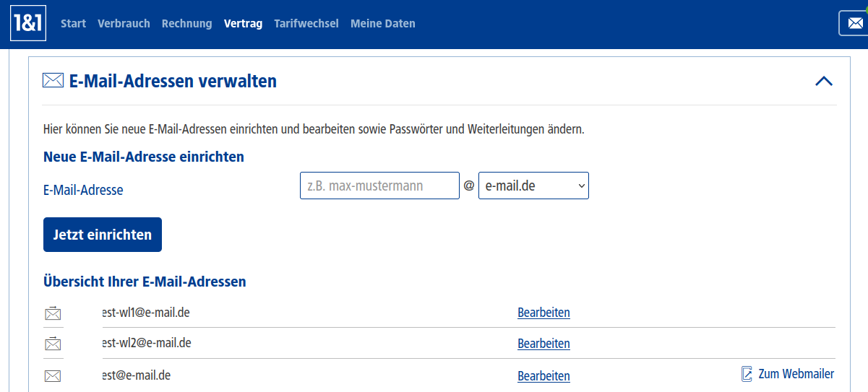Click Bearbeiten for test-wl2@e-mail.de
This screenshot has height=392, width=868.
click(543, 344)
